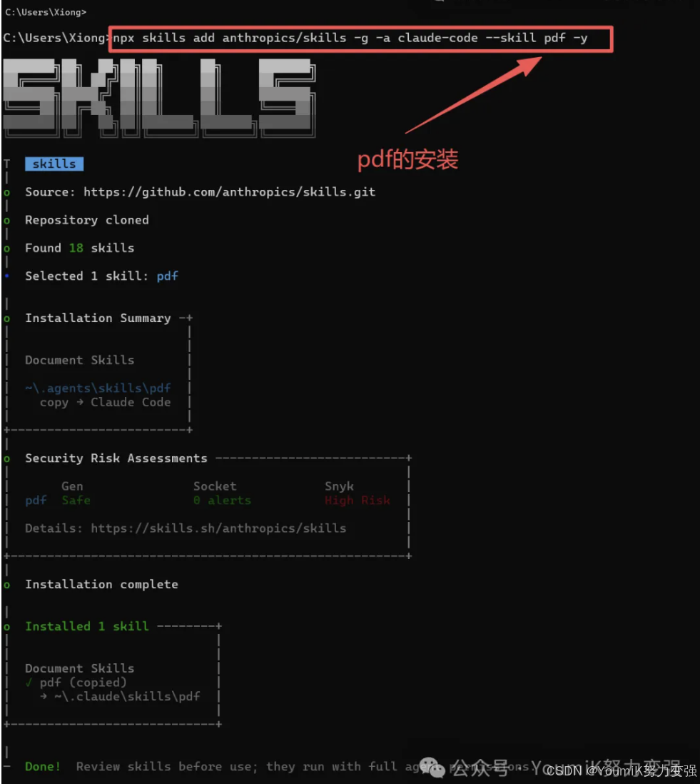
Task: Click the 'Socket' column header
Action: pos(215,486)
